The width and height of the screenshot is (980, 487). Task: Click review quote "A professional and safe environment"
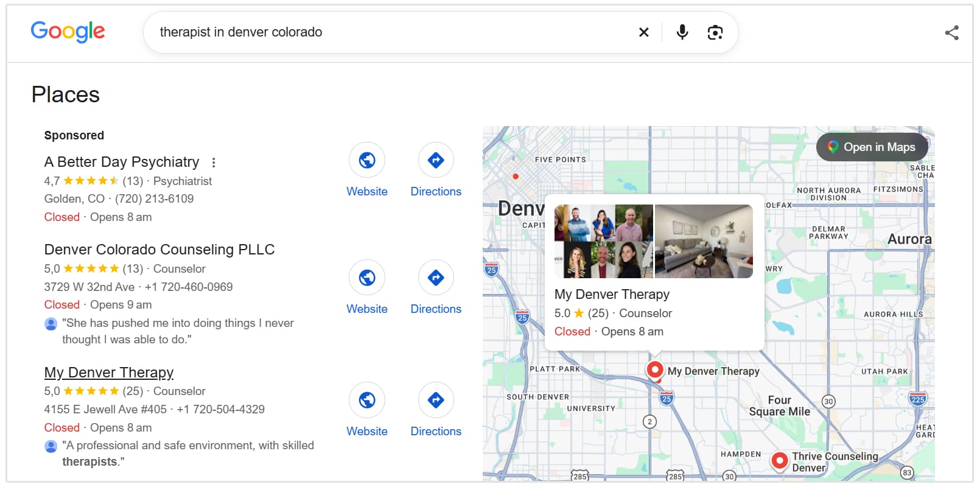[x=188, y=454]
